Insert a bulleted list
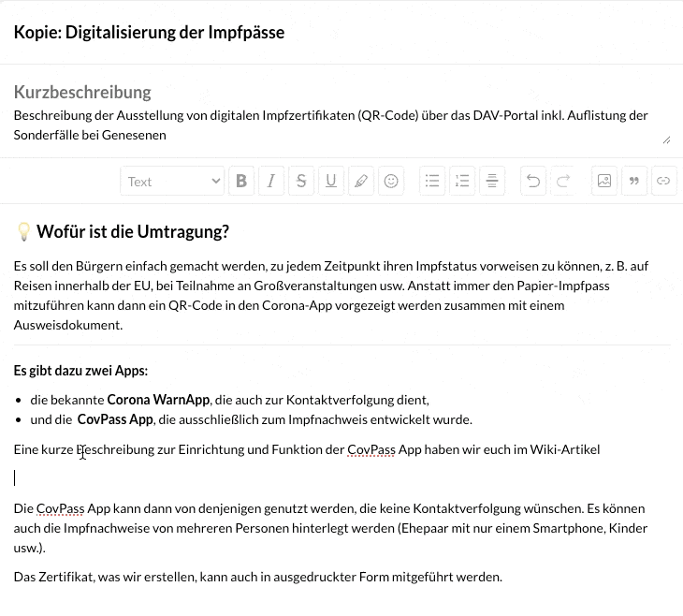The image size is (683, 616). click(432, 182)
